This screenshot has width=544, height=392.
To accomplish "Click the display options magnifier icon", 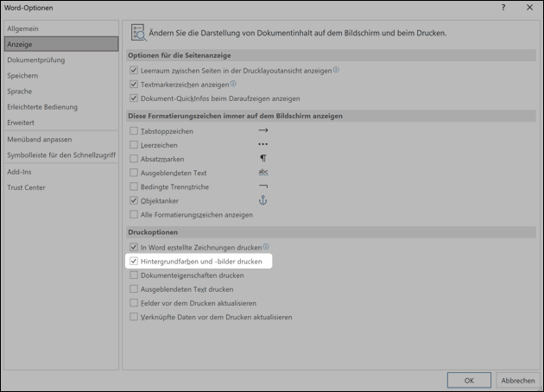I will point(139,33).
